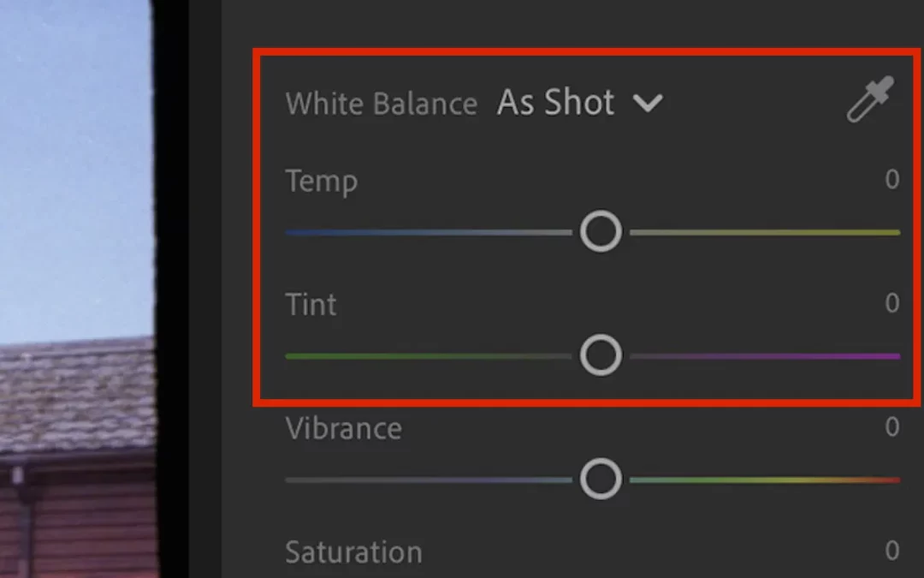Viewport: 924px width, 578px height.
Task: Click the Vibrance value field showing 0
Action: coord(891,426)
